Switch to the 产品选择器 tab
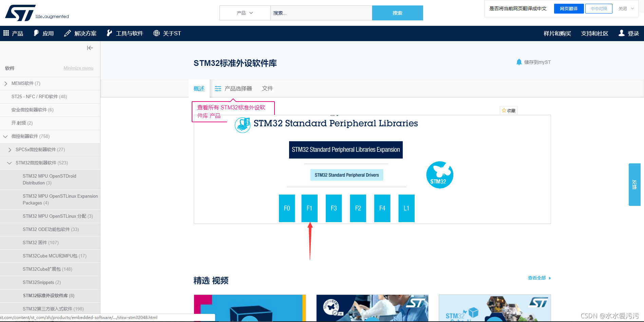644x322 pixels. pyautogui.click(x=233, y=88)
